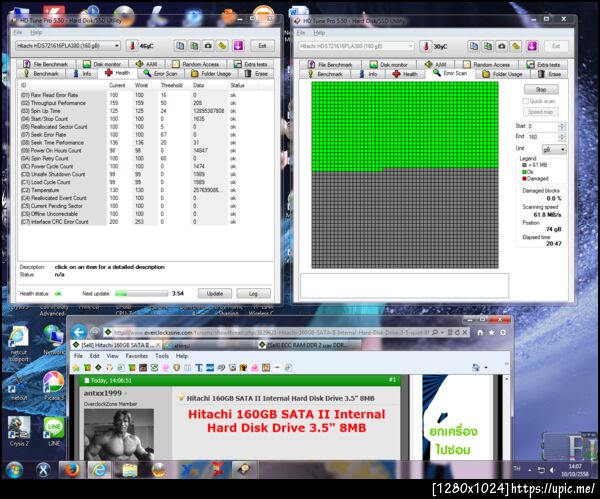Click Speed map button
This screenshot has height=499, width=600.
[540, 112]
